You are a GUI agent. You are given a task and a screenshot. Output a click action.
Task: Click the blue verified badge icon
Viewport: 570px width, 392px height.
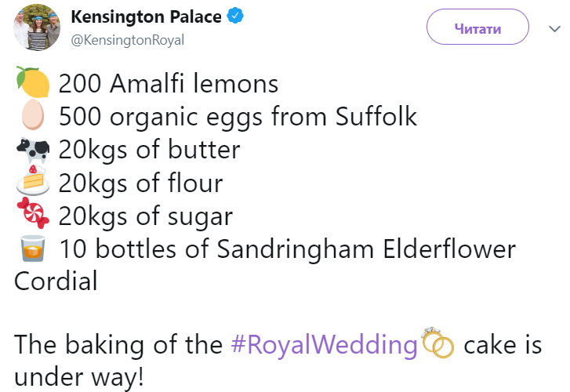point(234,17)
